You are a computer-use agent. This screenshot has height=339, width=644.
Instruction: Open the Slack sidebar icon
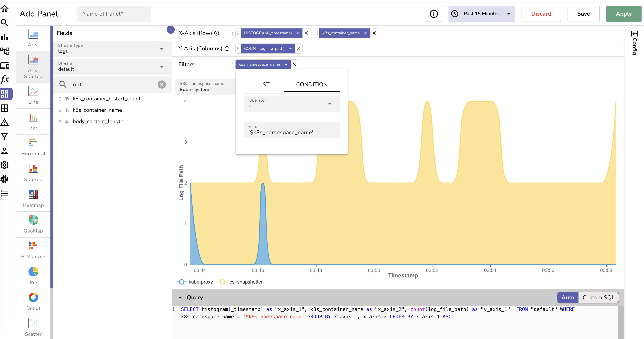4,179
